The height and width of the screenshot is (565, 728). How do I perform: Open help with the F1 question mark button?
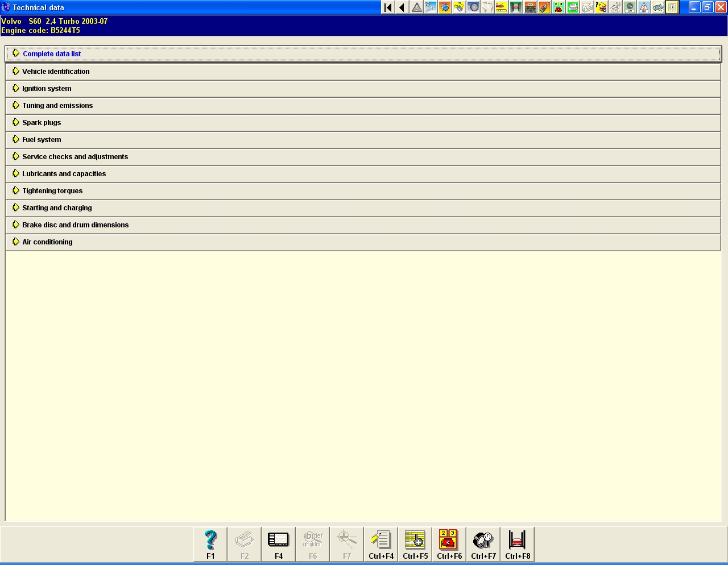click(x=210, y=544)
